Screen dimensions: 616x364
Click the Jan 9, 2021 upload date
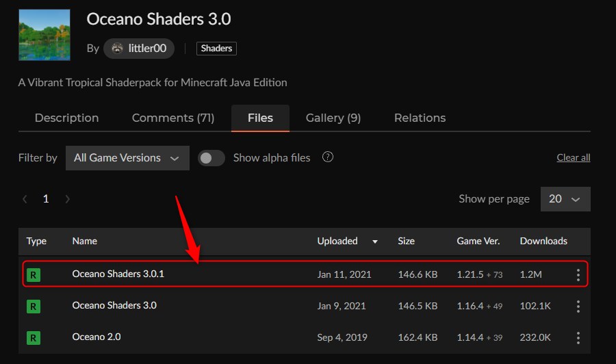click(342, 306)
